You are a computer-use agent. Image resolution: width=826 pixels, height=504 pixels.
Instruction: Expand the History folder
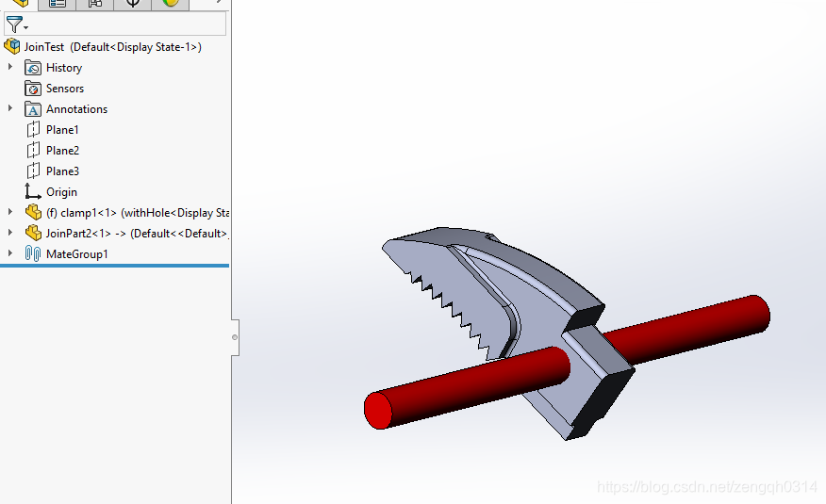point(10,67)
